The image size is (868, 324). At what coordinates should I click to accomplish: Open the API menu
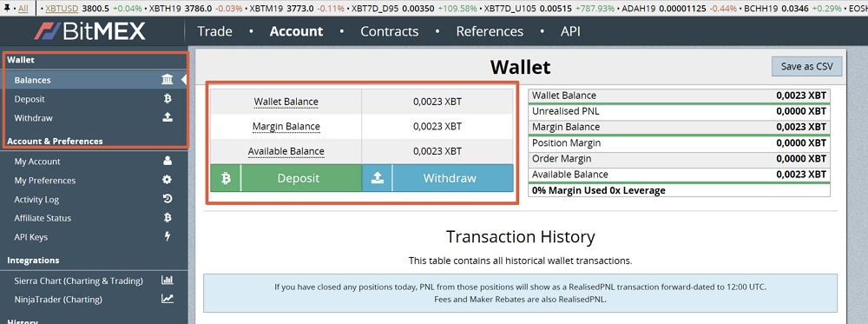click(x=571, y=31)
